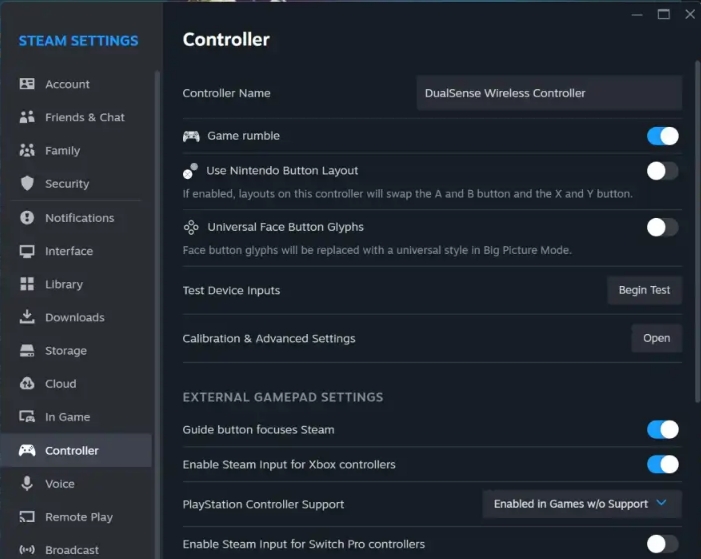The image size is (701, 559).
Task: Click the STEAM SETTINGS heading
Action: 78,41
